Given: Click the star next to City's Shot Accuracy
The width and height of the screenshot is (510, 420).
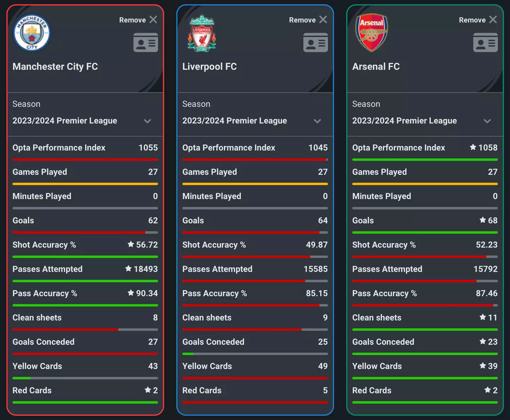Looking at the screenshot, I should pos(131,244).
